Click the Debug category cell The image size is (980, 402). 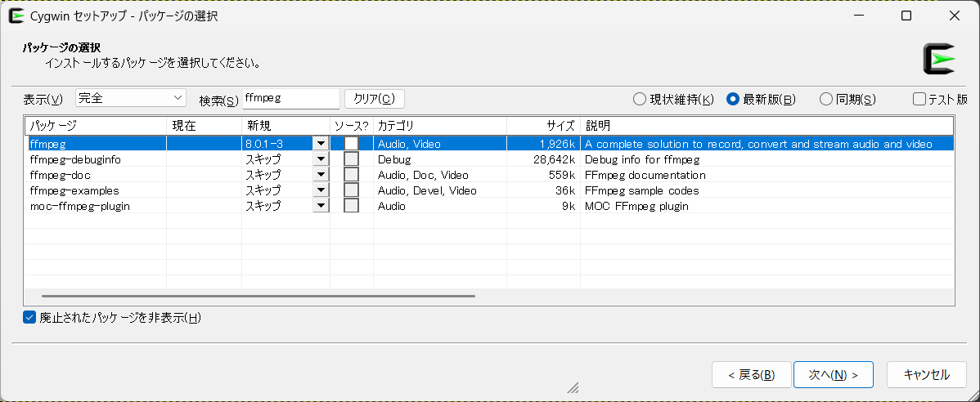tap(394, 159)
